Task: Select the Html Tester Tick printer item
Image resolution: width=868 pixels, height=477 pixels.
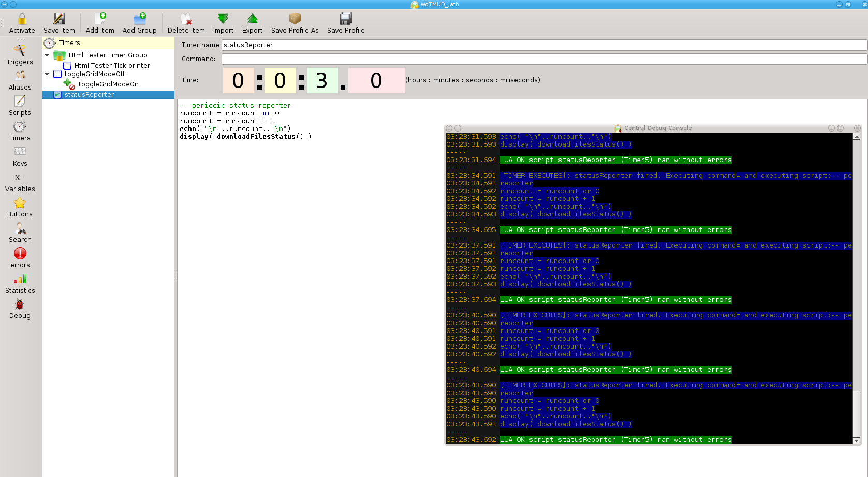Action: (112, 66)
